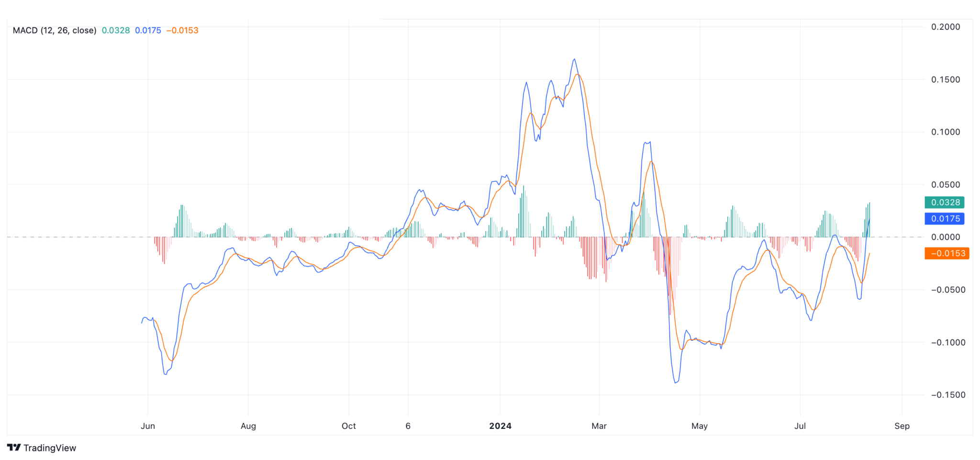
Task: Click the Jun label on the time axis
Action: pos(148,426)
